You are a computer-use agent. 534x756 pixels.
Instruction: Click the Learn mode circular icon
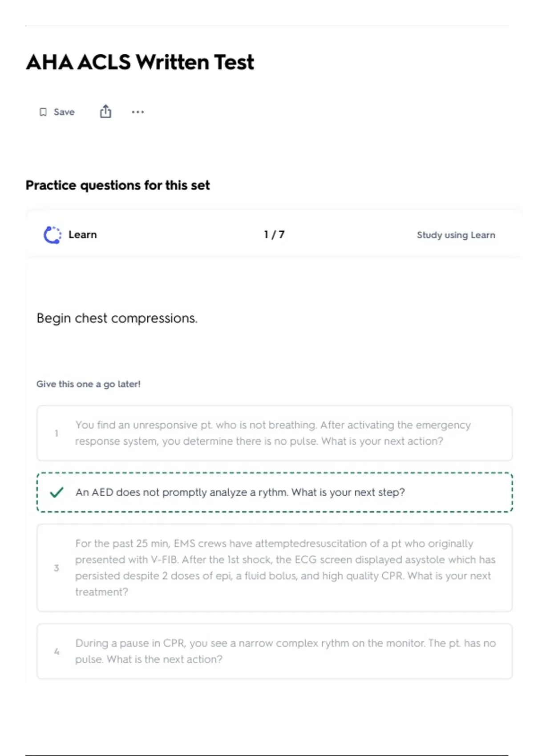[53, 235]
